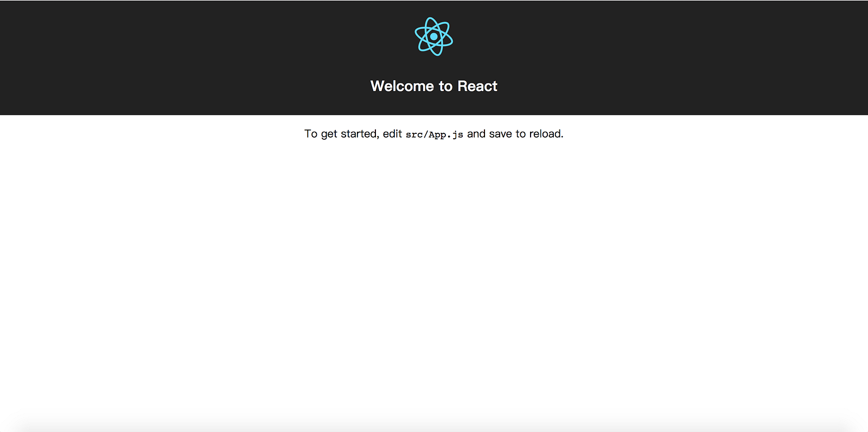Screen dimensions: 868x432
Task: Click the 'src/App.js' code text
Action: (x=435, y=134)
